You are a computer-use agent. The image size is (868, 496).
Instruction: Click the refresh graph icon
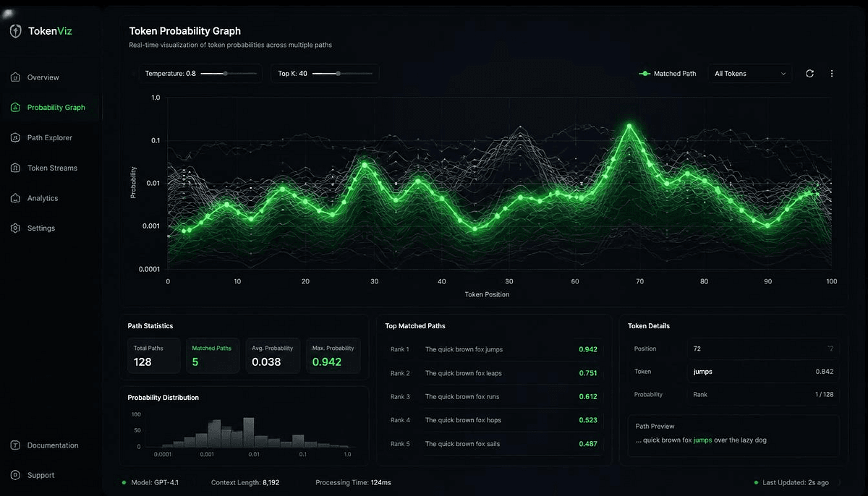(810, 74)
